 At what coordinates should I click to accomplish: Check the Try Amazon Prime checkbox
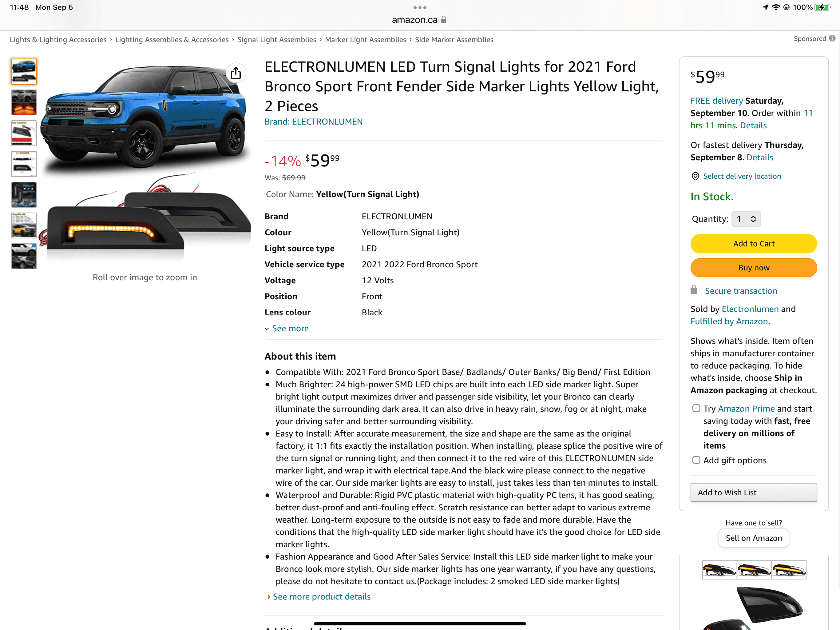click(696, 408)
